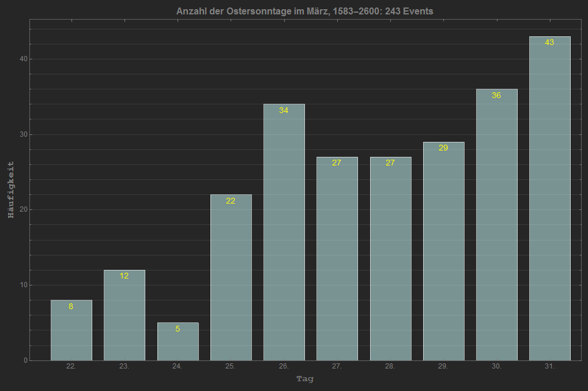The image size is (588, 391).
Task: Select the bar for day 22.
Action: coord(71,330)
